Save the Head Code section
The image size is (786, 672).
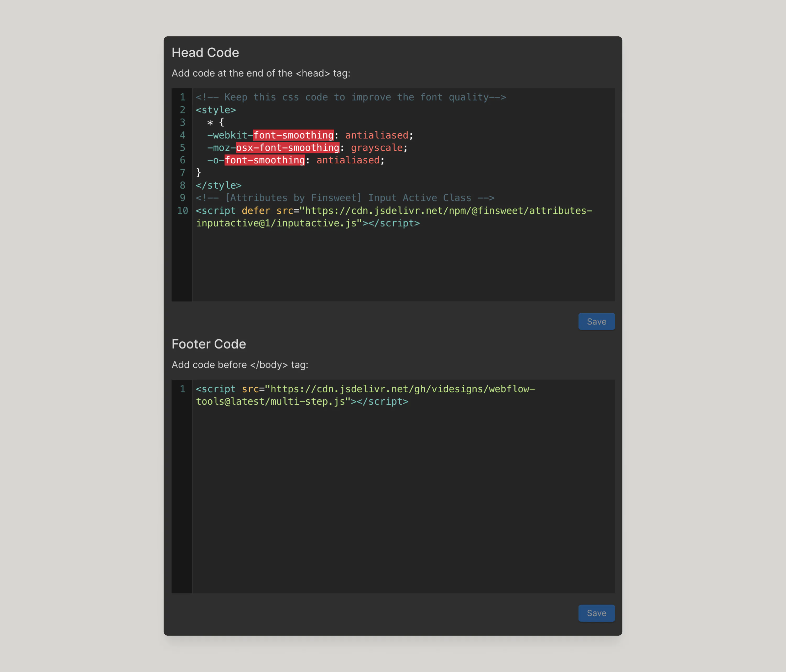(596, 322)
